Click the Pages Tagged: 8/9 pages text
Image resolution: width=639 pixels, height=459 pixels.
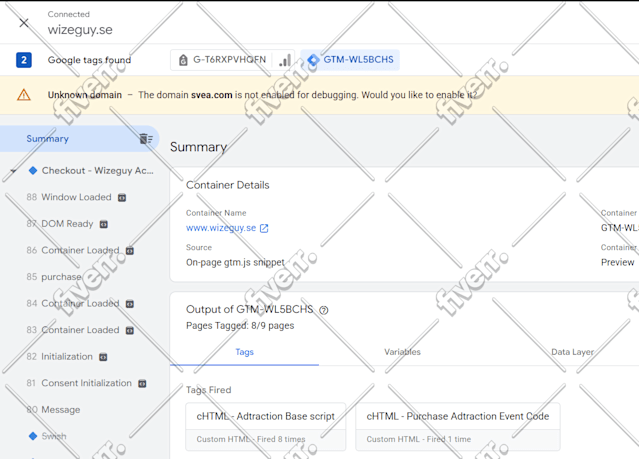click(240, 326)
